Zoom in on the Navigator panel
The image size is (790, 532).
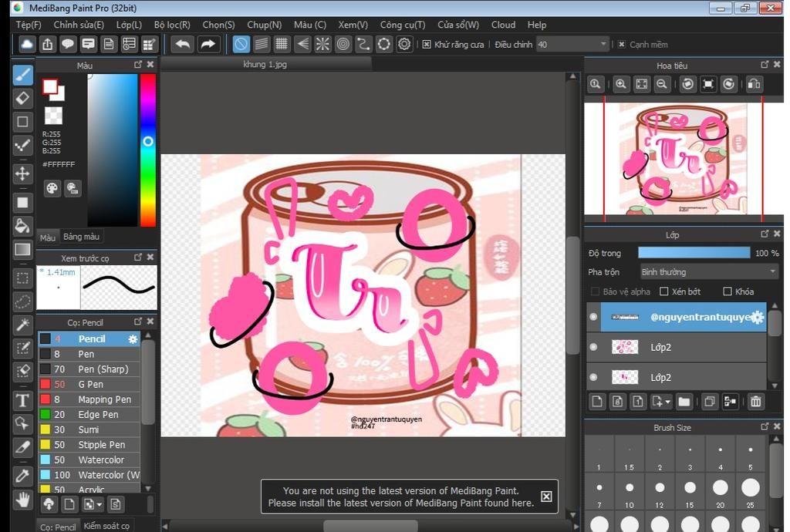(x=621, y=84)
